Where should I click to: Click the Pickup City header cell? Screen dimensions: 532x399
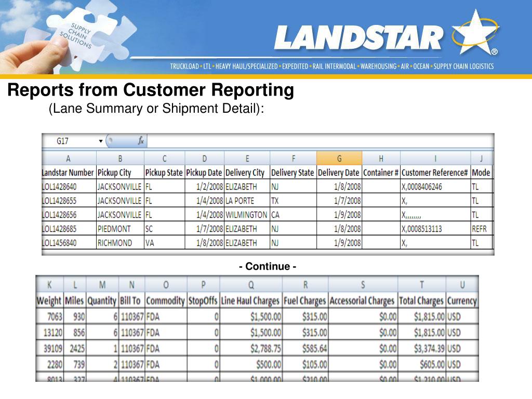120,172
